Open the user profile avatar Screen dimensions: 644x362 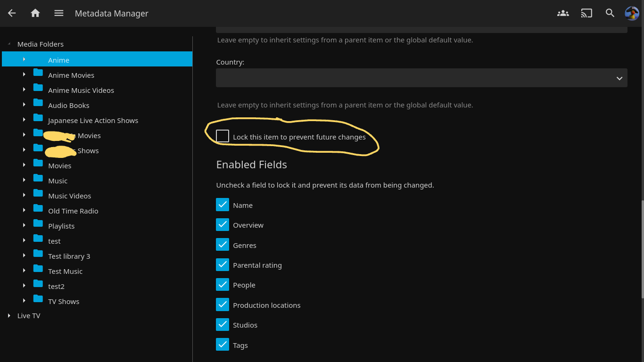click(x=632, y=13)
